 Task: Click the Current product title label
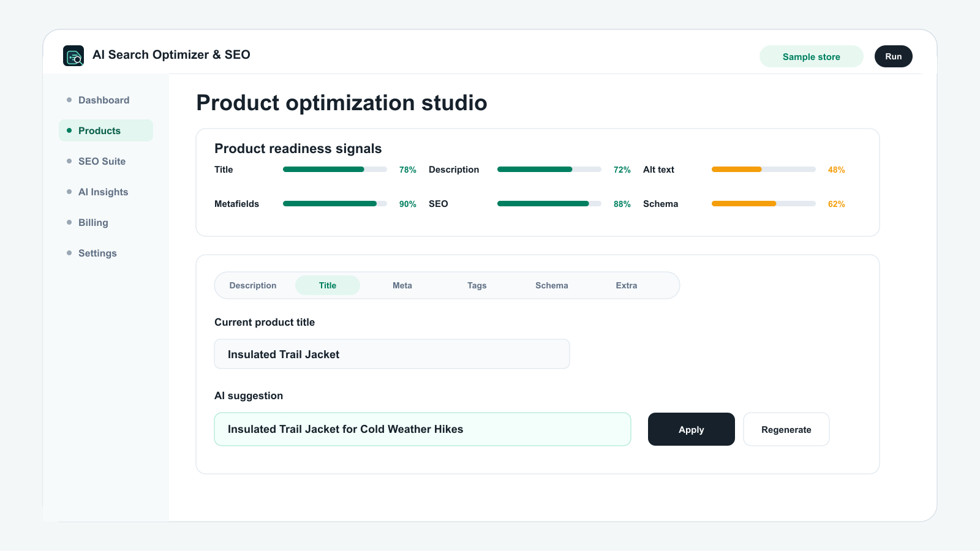[x=265, y=322]
